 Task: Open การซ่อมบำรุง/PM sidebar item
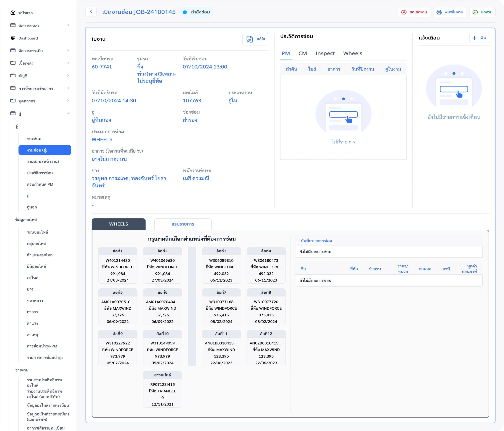pos(42,346)
